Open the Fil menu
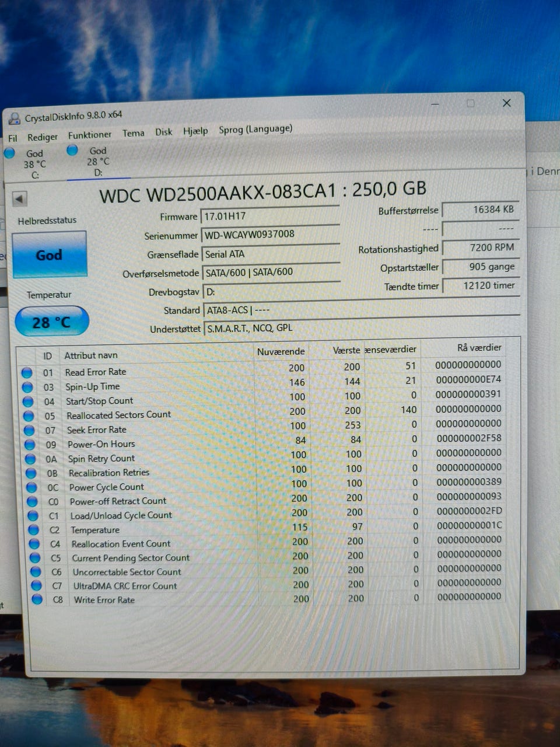Image resolution: width=560 pixels, height=747 pixels. click(x=13, y=138)
